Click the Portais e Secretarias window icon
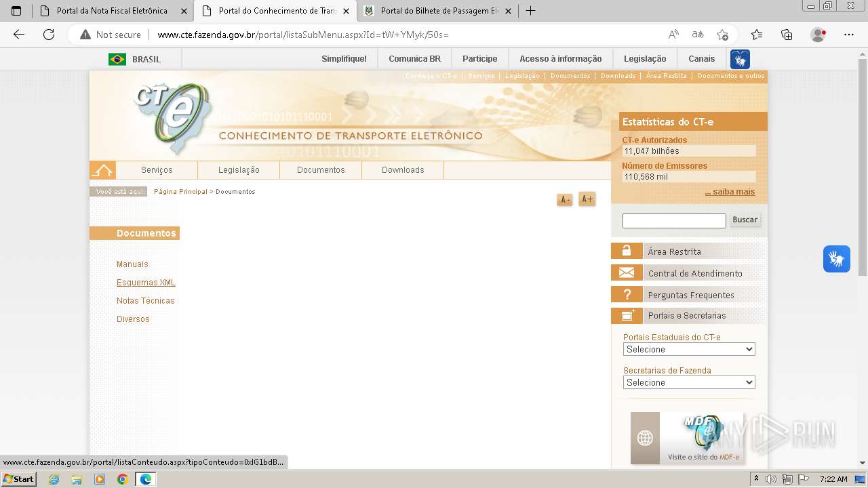 coord(627,315)
